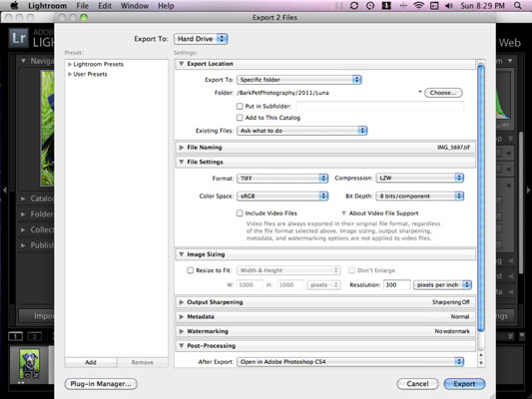This screenshot has width=532, height=399.
Task: Click the main window 1 button
Action: click(x=15, y=336)
